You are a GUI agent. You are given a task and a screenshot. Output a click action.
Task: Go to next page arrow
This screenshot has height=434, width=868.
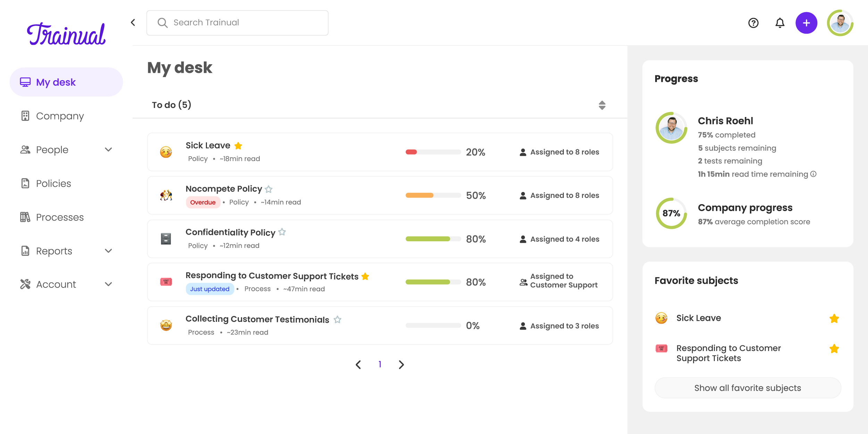(x=401, y=365)
